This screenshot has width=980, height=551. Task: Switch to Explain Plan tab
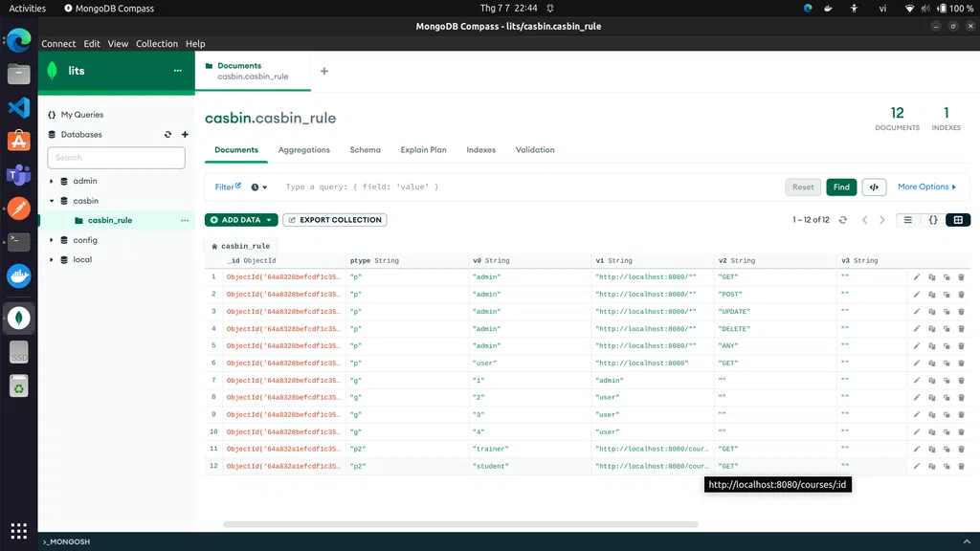(x=423, y=150)
